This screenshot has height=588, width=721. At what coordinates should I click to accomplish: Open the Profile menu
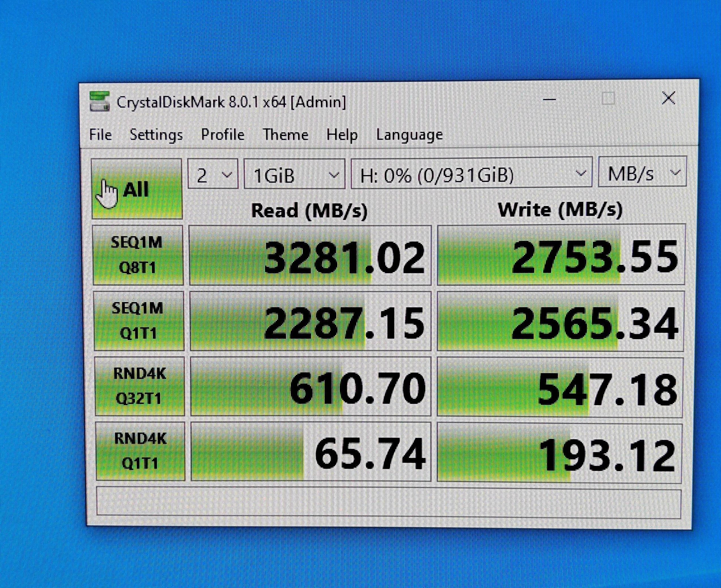click(222, 135)
